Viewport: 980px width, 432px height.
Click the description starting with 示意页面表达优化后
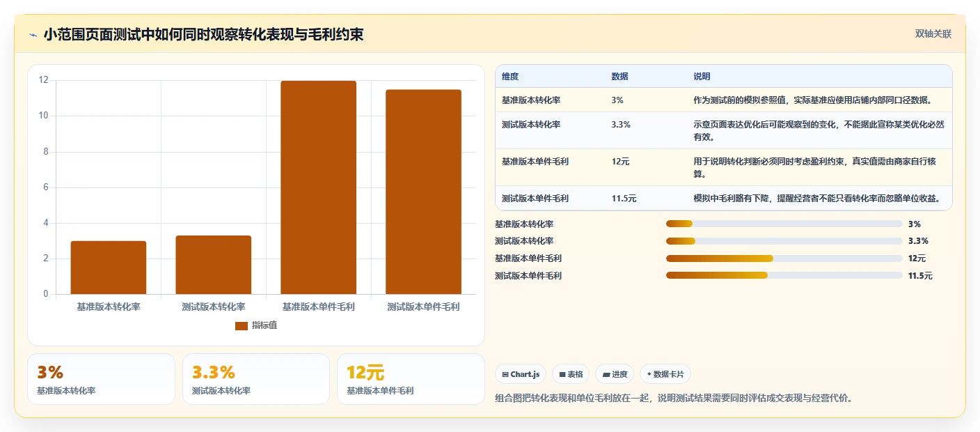click(819, 131)
